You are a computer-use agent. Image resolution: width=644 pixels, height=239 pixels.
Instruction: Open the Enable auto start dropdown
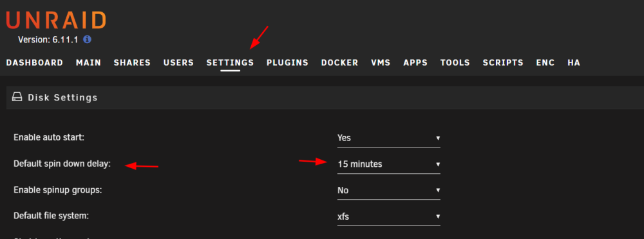coord(388,138)
